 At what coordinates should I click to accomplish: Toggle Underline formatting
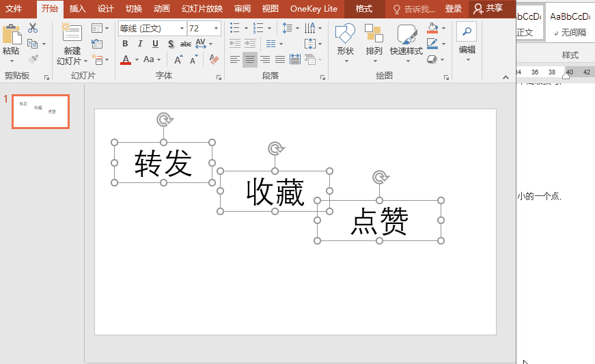[x=155, y=44]
